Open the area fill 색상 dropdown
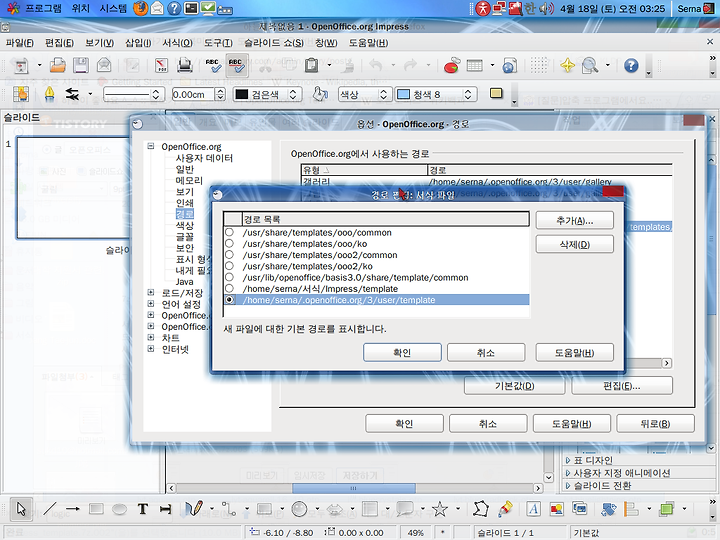The width and height of the screenshot is (720, 540). 383,95
